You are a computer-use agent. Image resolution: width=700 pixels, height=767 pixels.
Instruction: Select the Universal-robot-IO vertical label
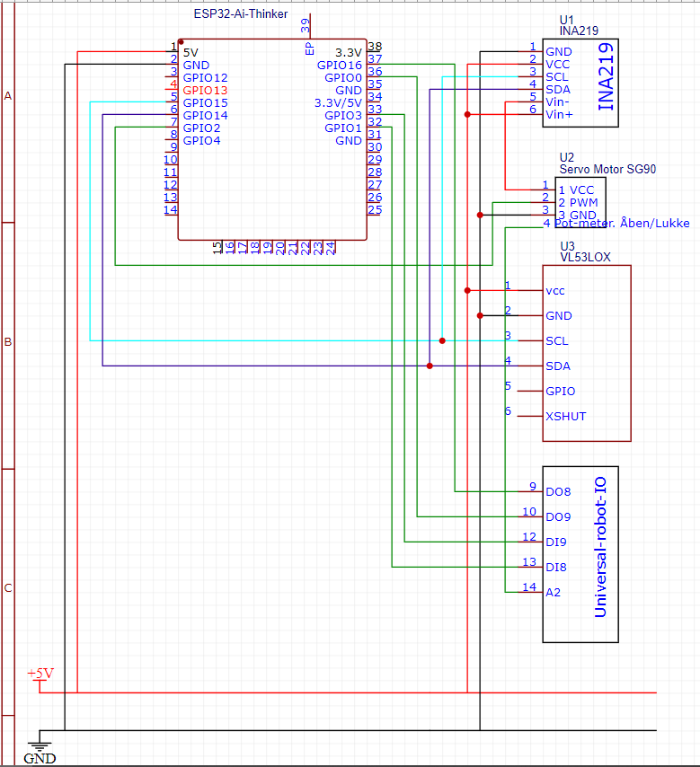point(600,547)
